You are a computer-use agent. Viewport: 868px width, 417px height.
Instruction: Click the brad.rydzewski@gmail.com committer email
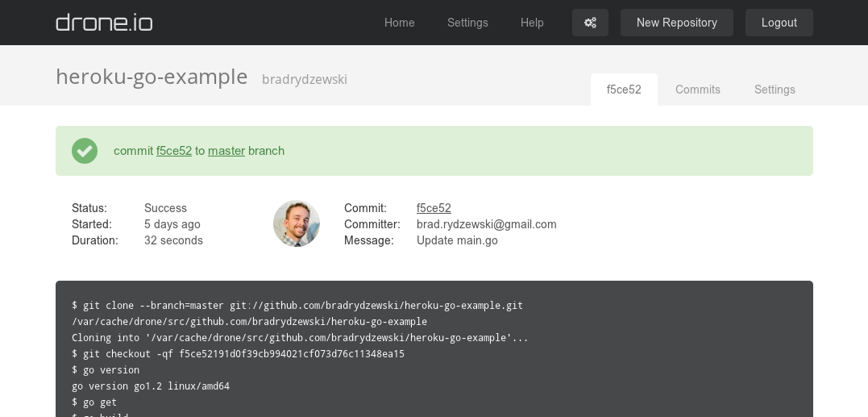(486, 224)
